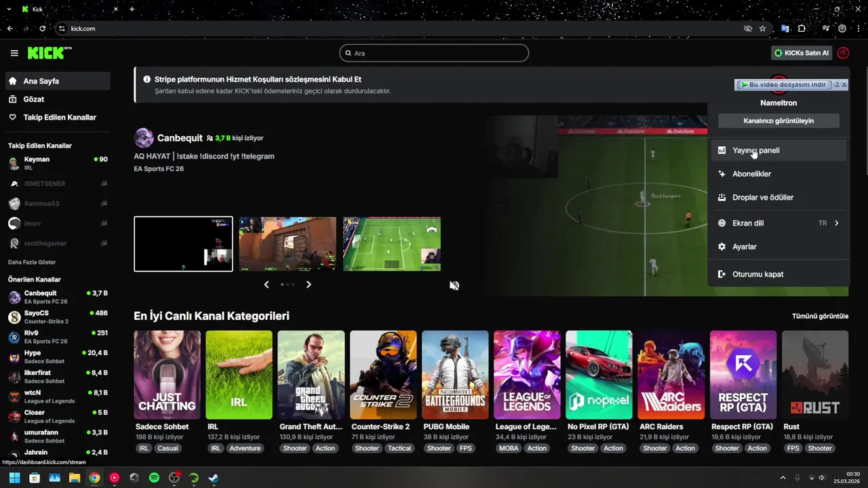Select third carousel thumbnail football pitch
Image resolution: width=868 pixels, height=488 pixels.
click(392, 244)
